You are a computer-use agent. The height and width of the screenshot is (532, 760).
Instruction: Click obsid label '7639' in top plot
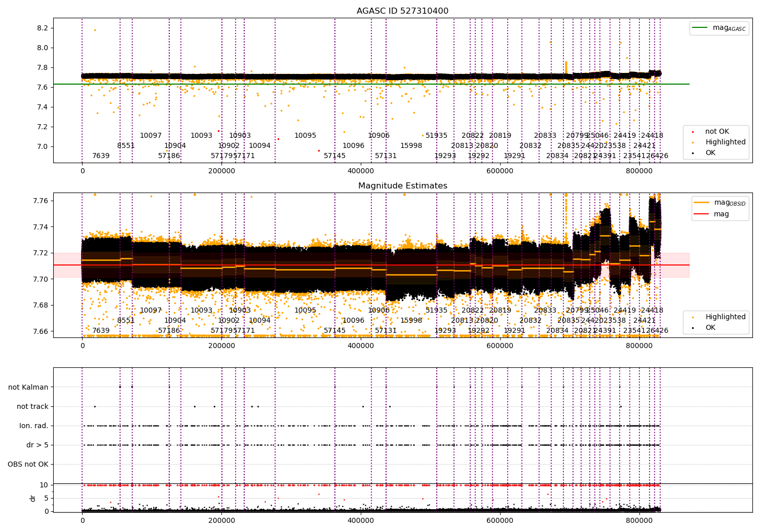tap(101, 156)
